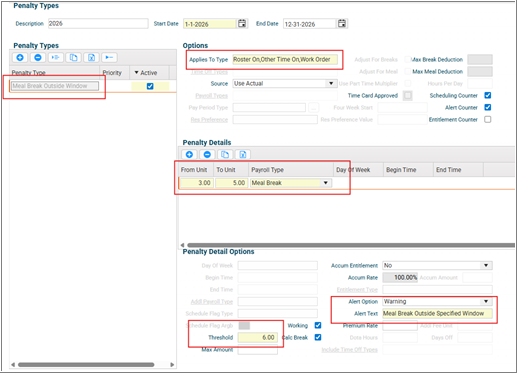517x373 pixels.
Task: Enable the Entitlement Counter checkbox
Action: (x=488, y=119)
